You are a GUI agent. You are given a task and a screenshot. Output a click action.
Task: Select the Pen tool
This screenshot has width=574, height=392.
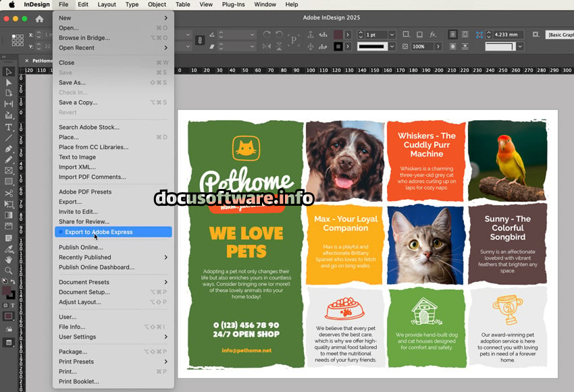(x=8, y=149)
